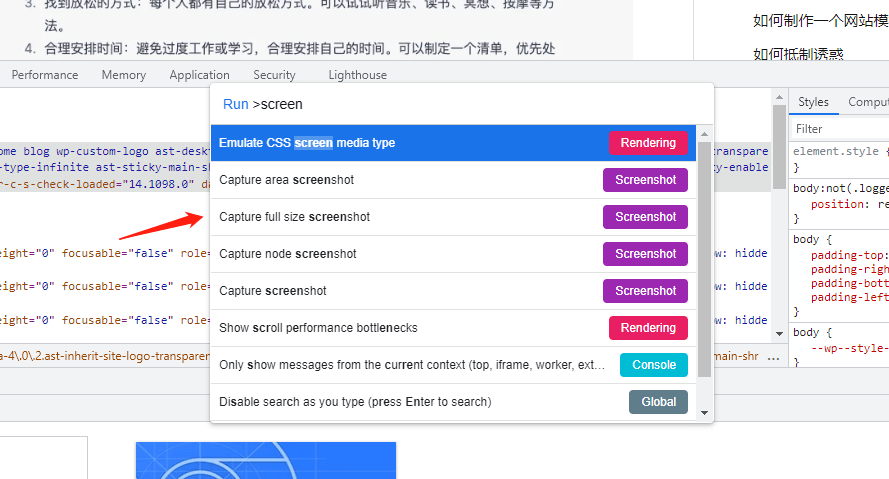
Task: Click Elements panel scroll down arrow
Action: [779, 334]
